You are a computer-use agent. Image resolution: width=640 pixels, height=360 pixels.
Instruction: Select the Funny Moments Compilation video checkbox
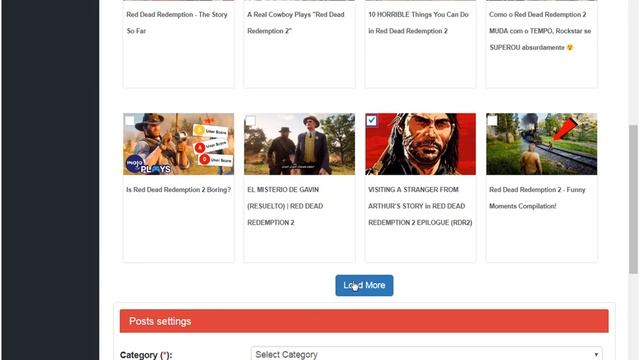[493, 120]
